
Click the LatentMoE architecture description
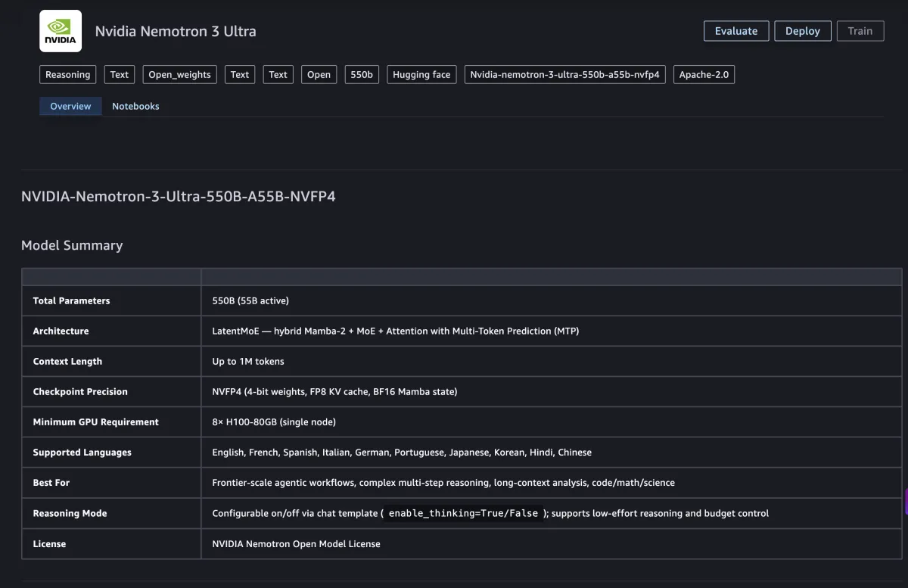tap(396, 331)
